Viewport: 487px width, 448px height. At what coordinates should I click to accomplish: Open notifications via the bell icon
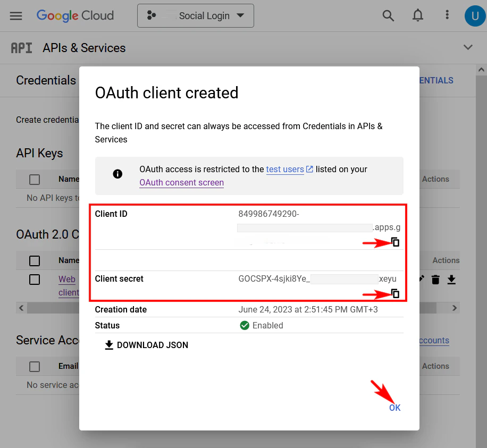pyautogui.click(x=418, y=15)
